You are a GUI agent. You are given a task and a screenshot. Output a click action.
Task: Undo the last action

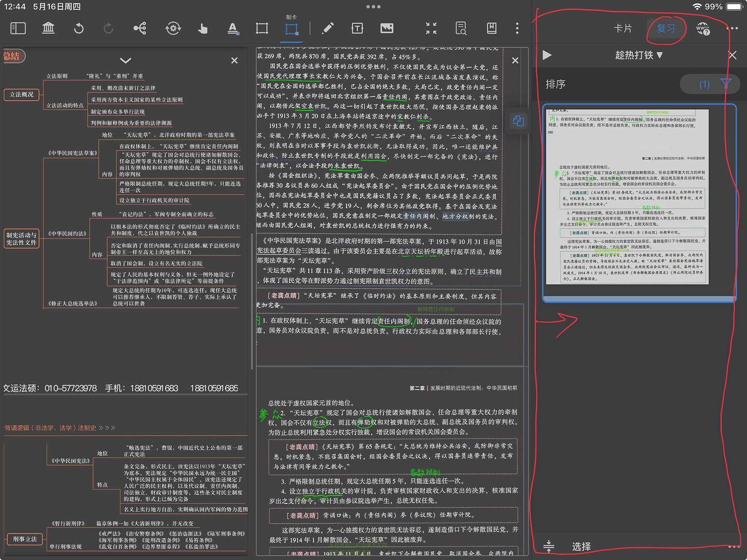[x=79, y=28]
